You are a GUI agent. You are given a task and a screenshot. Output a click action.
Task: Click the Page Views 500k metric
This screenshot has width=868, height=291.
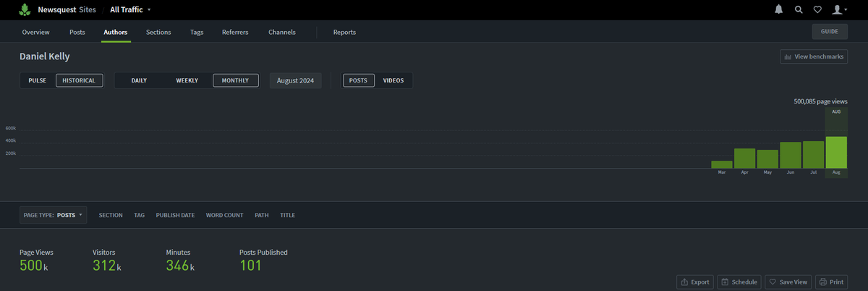point(36,261)
